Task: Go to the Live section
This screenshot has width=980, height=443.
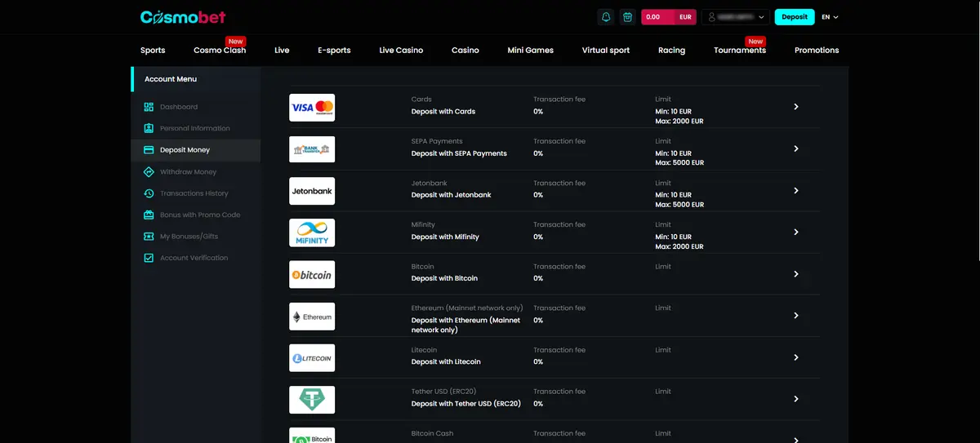Action: click(x=282, y=51)
